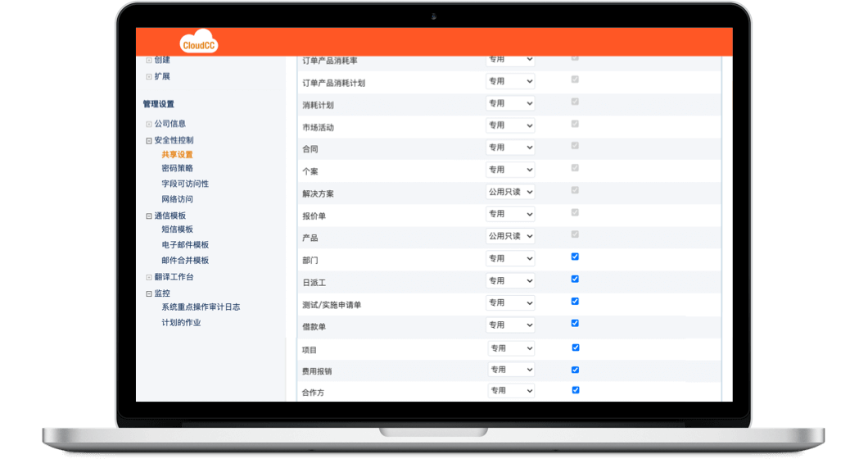Expand the 公司信息 node

149,124
